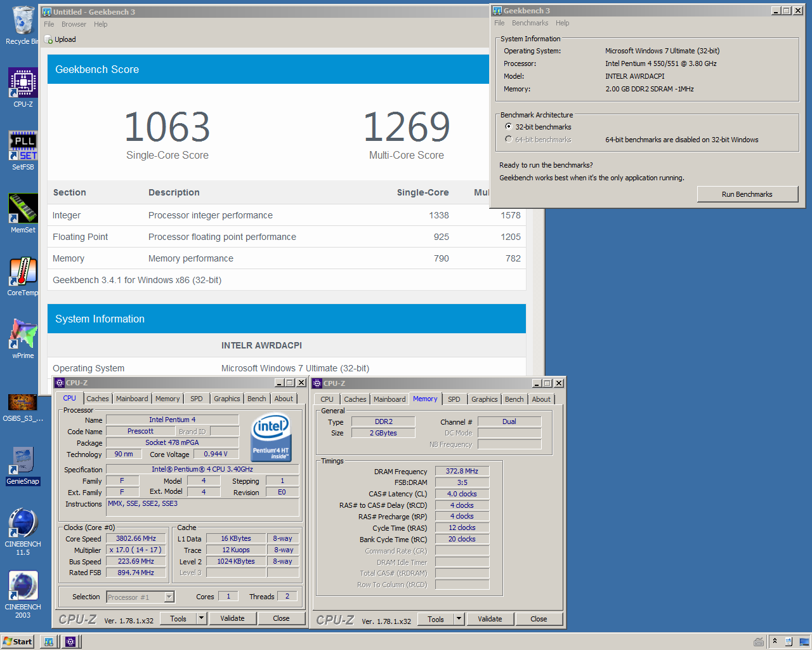Click the Code Name value Prescott
812x650 pixels.
[140, 431]
